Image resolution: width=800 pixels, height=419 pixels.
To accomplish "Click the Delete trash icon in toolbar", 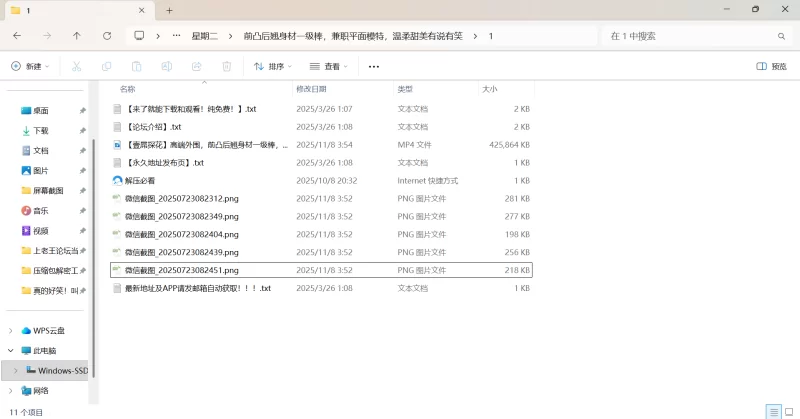I will 226,67.
